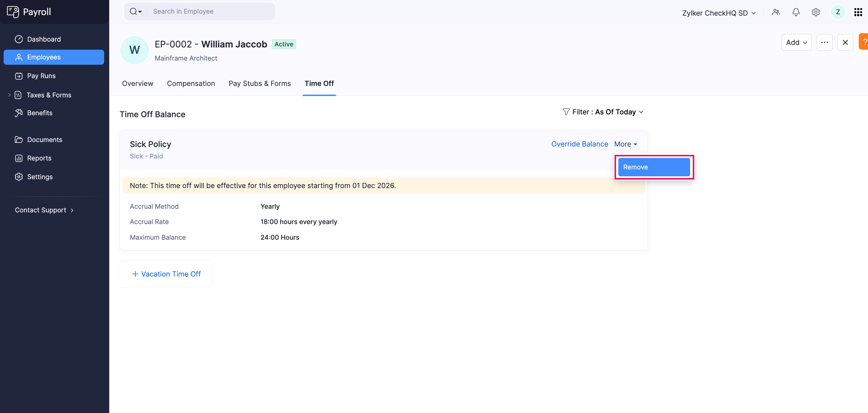This screenshot has width=868, height=413.
Task: Open the search scope dropdown
Action: [135, 11]
